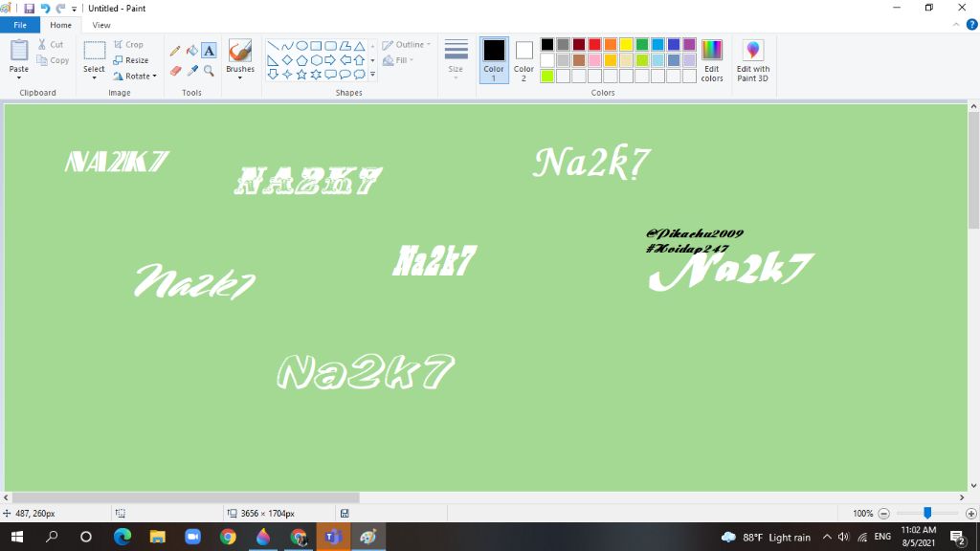The image size is (980, 551).
Task: Choose the Diamond shape
Action: tap(287, 60)
